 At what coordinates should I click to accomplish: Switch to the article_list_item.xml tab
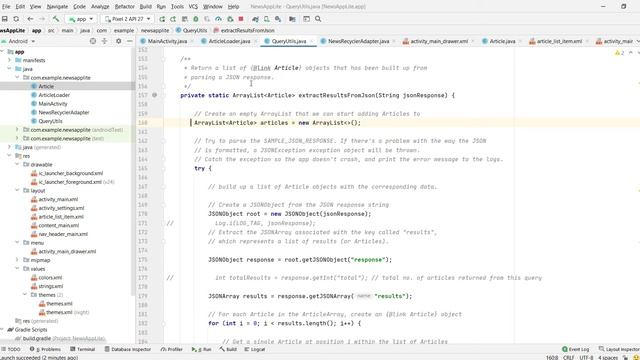pos(559,41)
